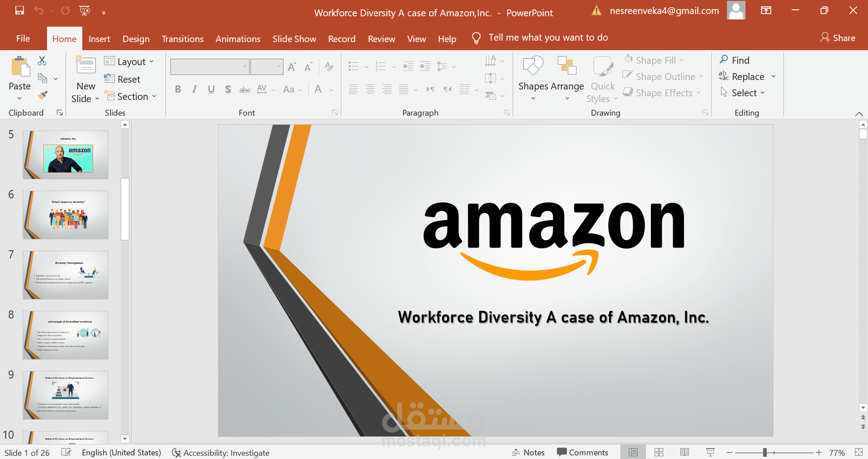
Task: Open Slide Sorter view in status bar
Action: coord(659,452)
